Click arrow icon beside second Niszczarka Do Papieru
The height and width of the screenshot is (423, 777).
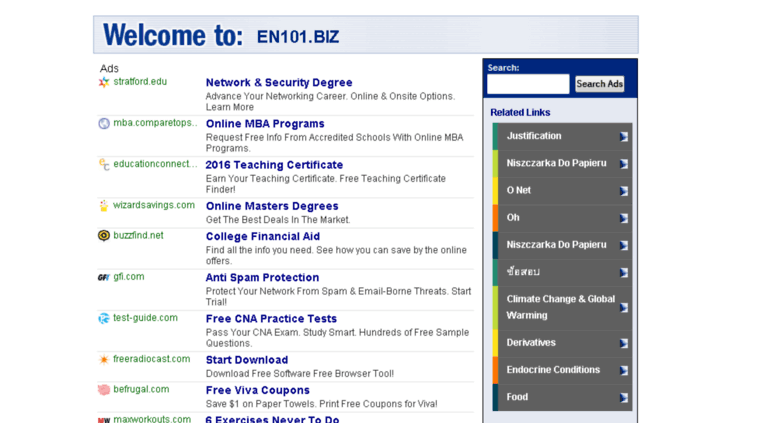pyautogui.click(x=623, y=246)
